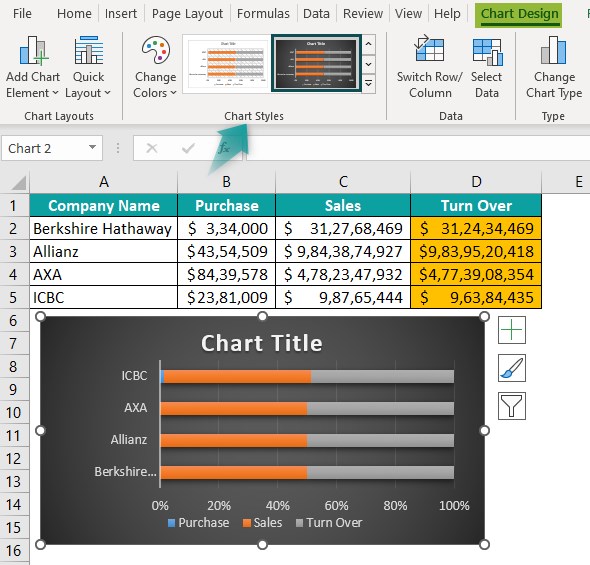Image resolution: width=590 pixels, height=565 pixels.
Task: Click the Purchase header cell
Action: coord(226,205)
